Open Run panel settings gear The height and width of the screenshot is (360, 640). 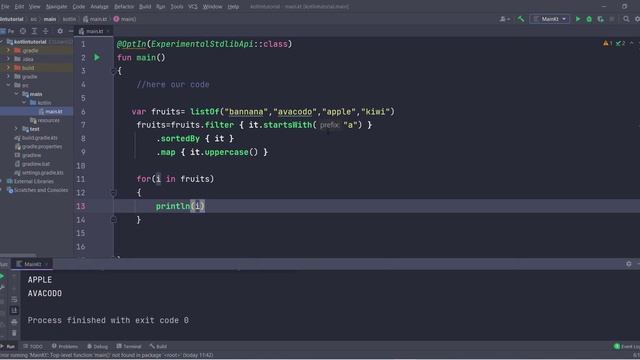[x=629, y=264]
